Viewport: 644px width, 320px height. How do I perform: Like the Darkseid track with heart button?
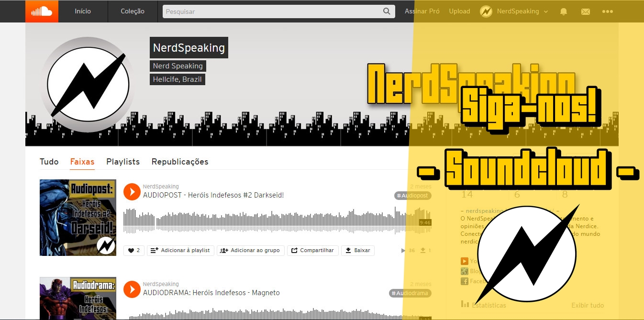[x=134, y=250]
